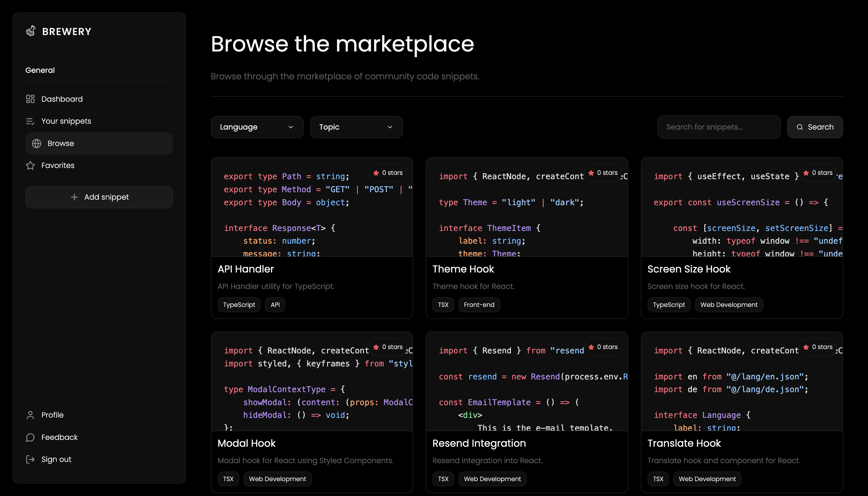
Task: Click the star icon on Screen Size Hook card
Action: pos(806,173)
